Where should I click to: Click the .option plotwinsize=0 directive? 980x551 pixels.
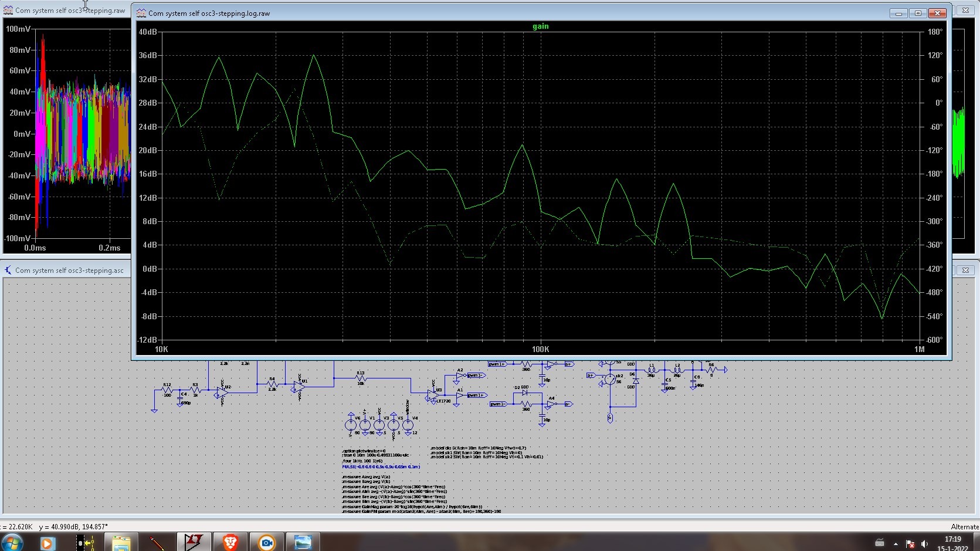(x=364, y=451)
